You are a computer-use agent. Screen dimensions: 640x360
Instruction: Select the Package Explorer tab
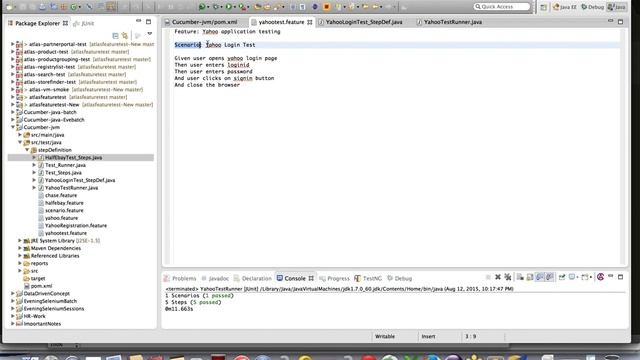[x=37, y=23]
